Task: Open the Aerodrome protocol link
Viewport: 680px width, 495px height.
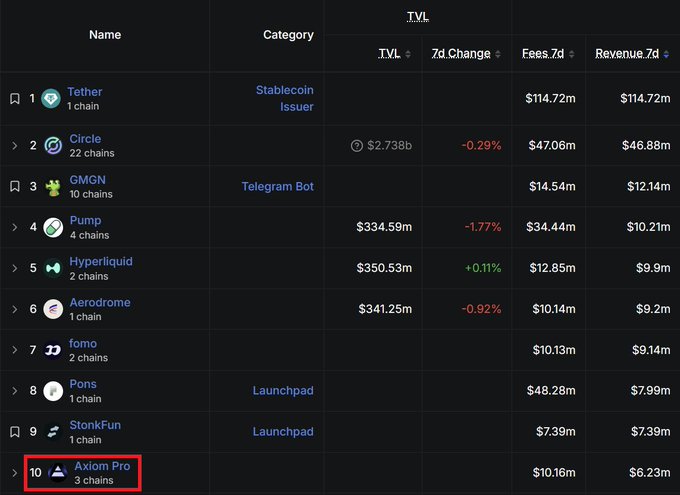Action: click(100, 302)
